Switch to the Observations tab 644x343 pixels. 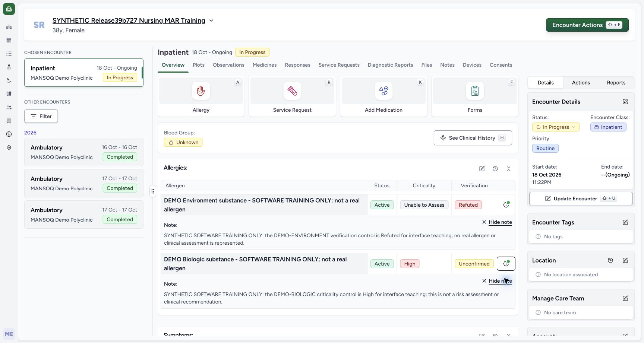tap(228, 65)
